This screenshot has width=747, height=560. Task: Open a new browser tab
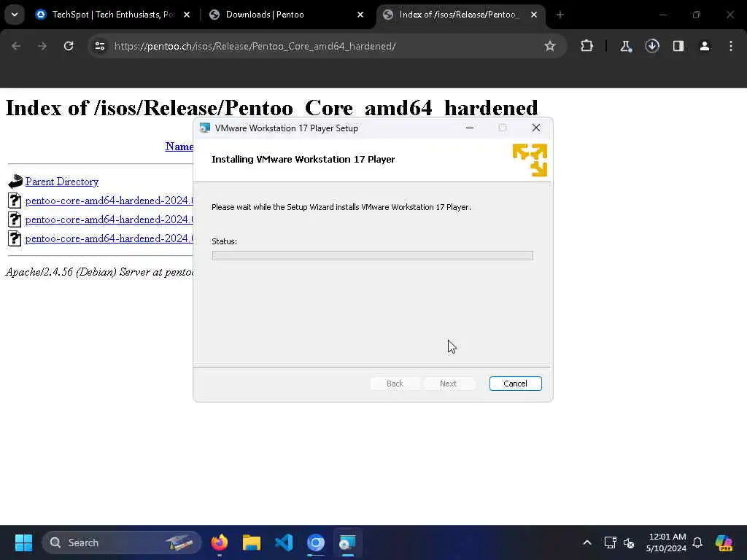click(560, 15)
